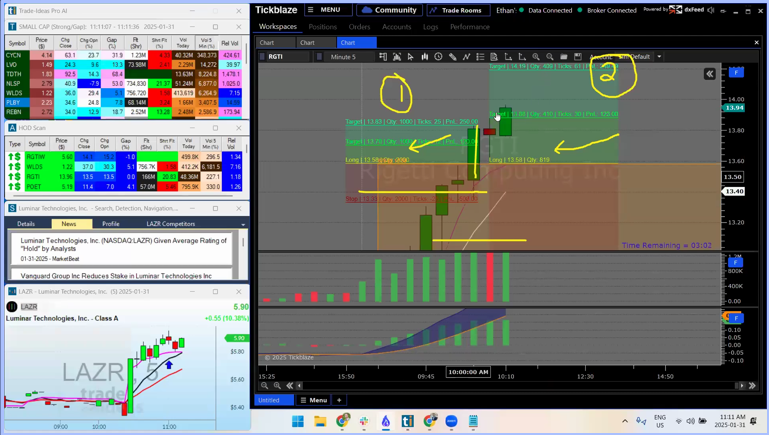Click the blue F badge on volume panel
The image size is (769, 435).
tap(736, 262)
